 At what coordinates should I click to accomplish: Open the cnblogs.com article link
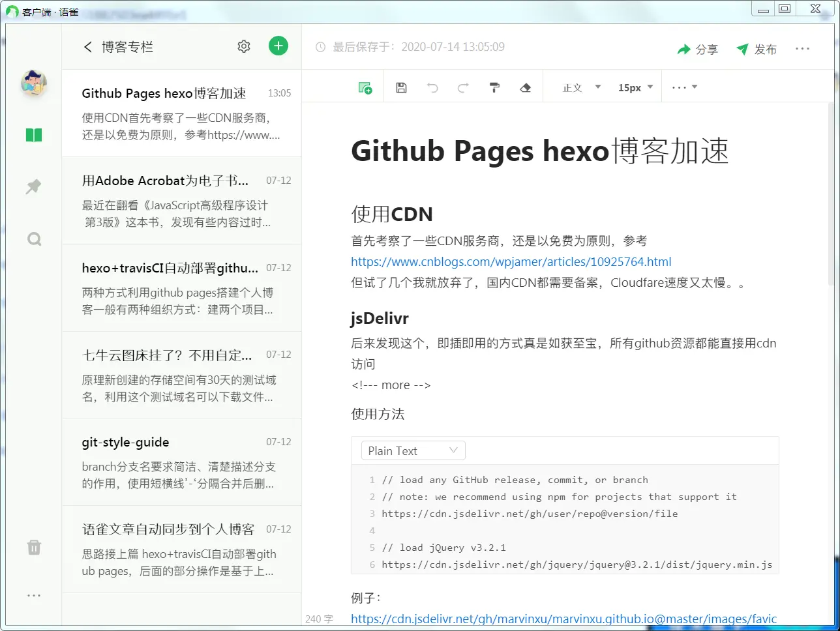click(x=511, y=262)
